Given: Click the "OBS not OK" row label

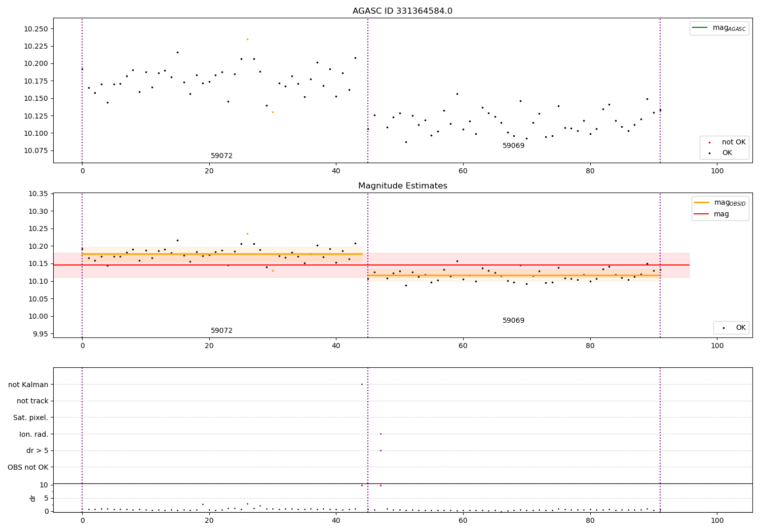Looking at the screenshot, I should point(28,467).
